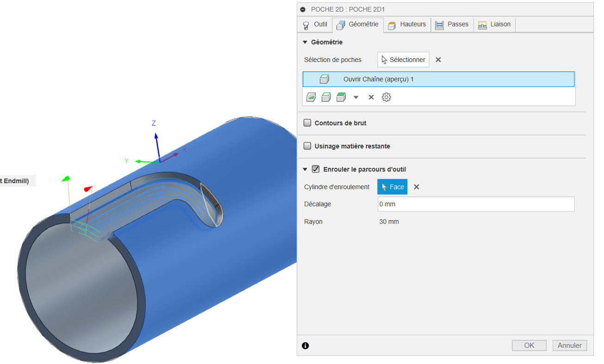The width and height of the screenshot is (604, 364).
Task: Collapse the Géométrie section
Action: click(x=305, y=42)
